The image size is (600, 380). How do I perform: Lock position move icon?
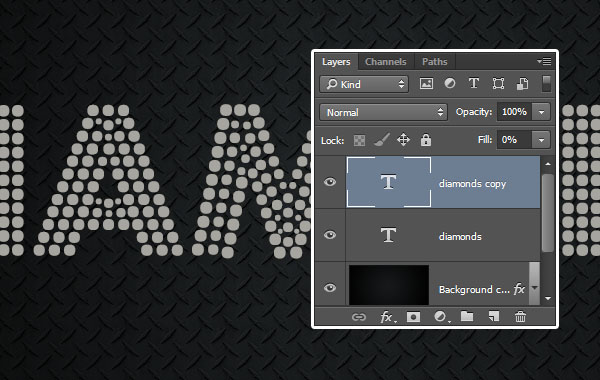pyautogui.click(x=403, y=140)
